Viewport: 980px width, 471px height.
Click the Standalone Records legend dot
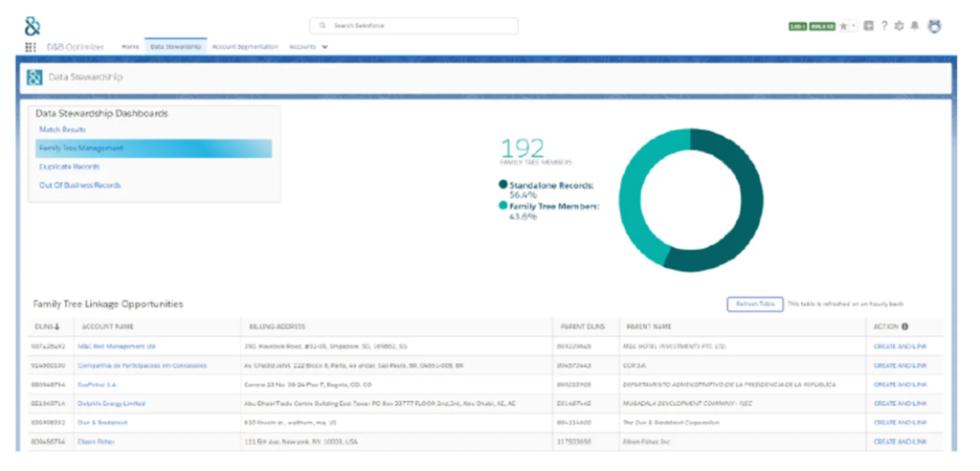click(x=503, y=185)
